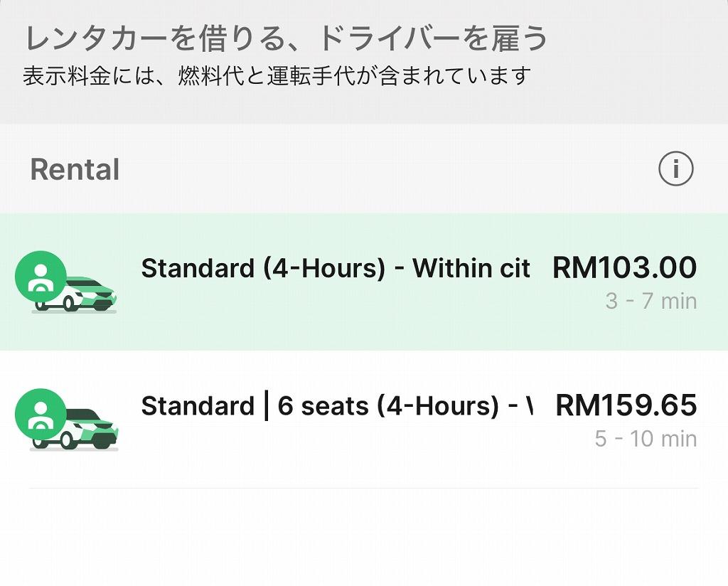Click empty white area below the rental list
Viewport: 728px width, 586px height.
coord(363,540)
